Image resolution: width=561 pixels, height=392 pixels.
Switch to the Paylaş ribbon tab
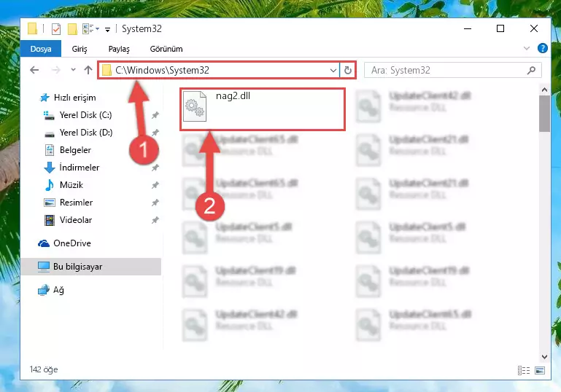(x=119, y=49)
